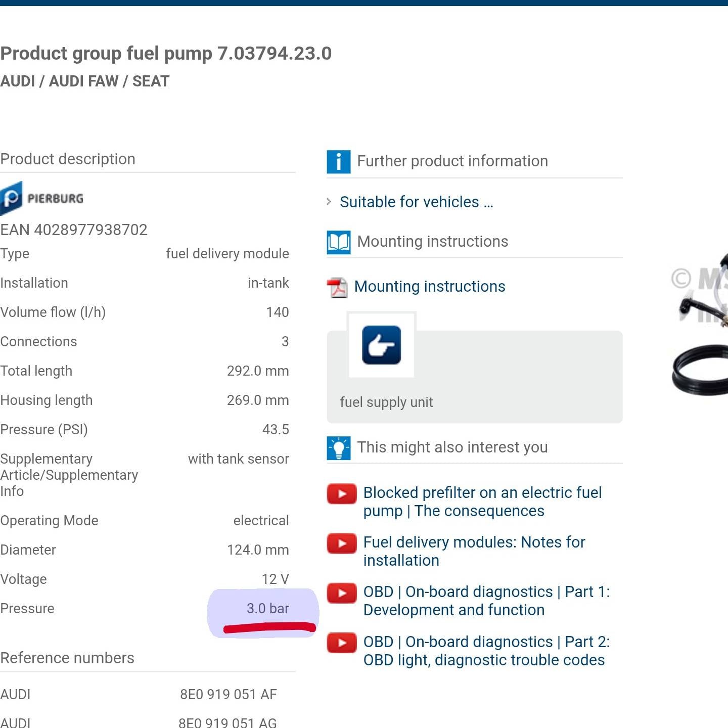Open Blocked prefilter on electric fuel pump link
The image size is (728, 728).
pos(482,502)
